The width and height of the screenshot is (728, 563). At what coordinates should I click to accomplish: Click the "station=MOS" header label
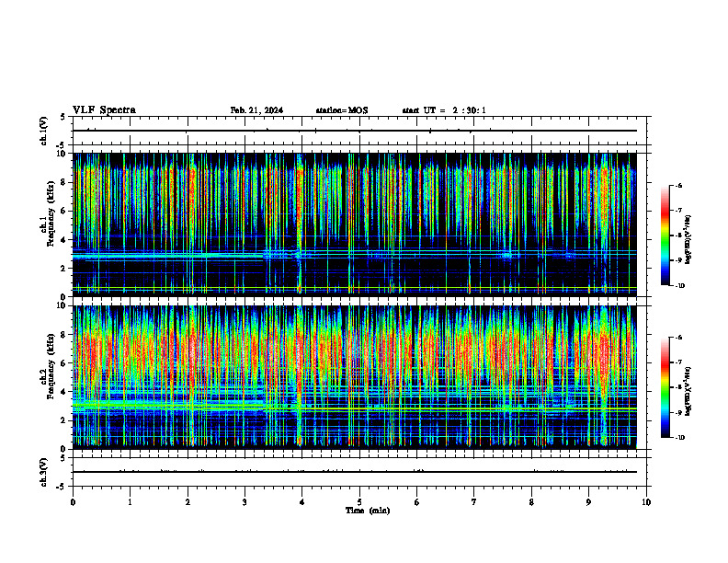(x=342, y=110)
